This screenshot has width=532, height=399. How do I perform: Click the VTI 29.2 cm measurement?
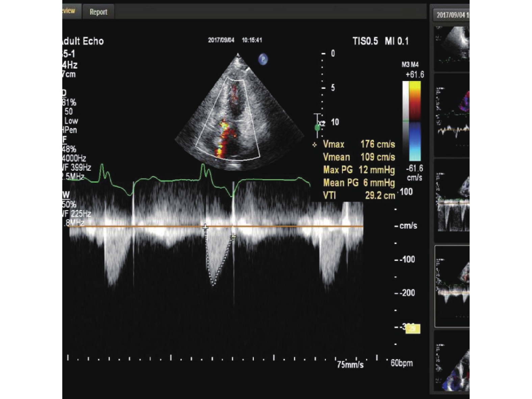click(359, 195)
